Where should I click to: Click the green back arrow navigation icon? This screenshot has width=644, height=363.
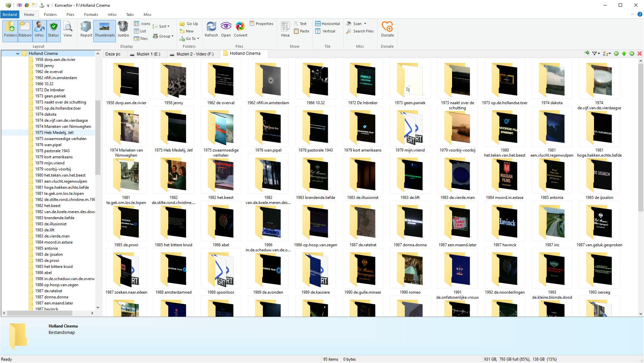(x=616, y=53)
